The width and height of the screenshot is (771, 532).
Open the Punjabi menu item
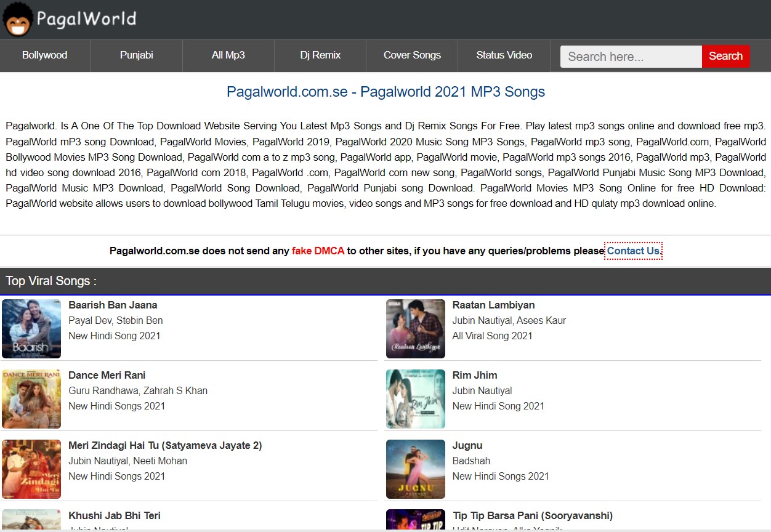137,55
